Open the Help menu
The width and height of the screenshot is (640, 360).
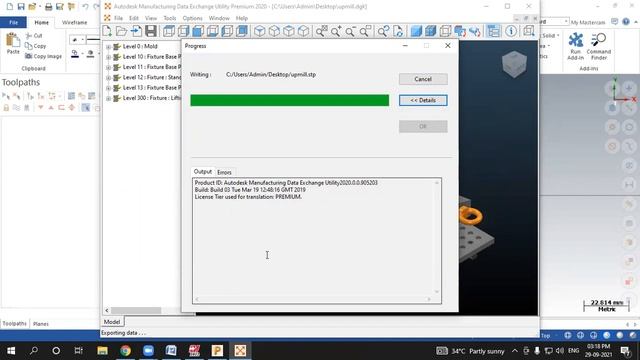[x=242, y=18]
